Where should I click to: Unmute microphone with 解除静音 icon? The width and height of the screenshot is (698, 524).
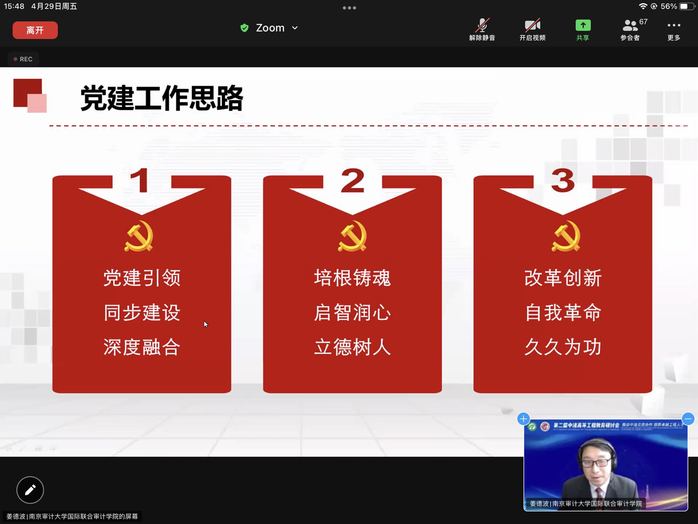(x=482, y=29)
